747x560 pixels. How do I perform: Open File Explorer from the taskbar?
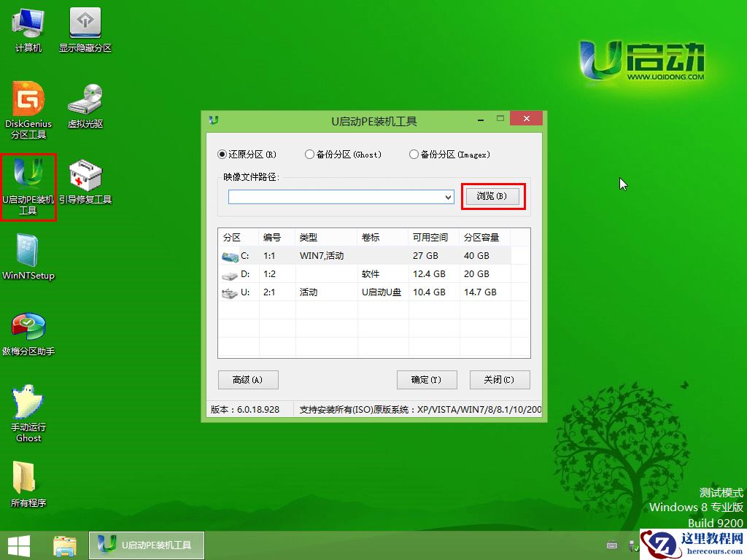click(x=64, y=545)
